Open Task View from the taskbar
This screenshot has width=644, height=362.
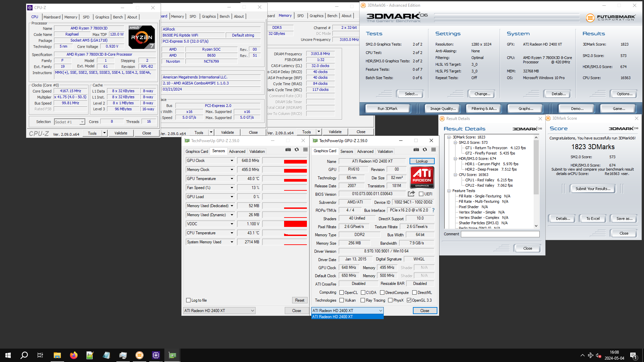[40, 355]
